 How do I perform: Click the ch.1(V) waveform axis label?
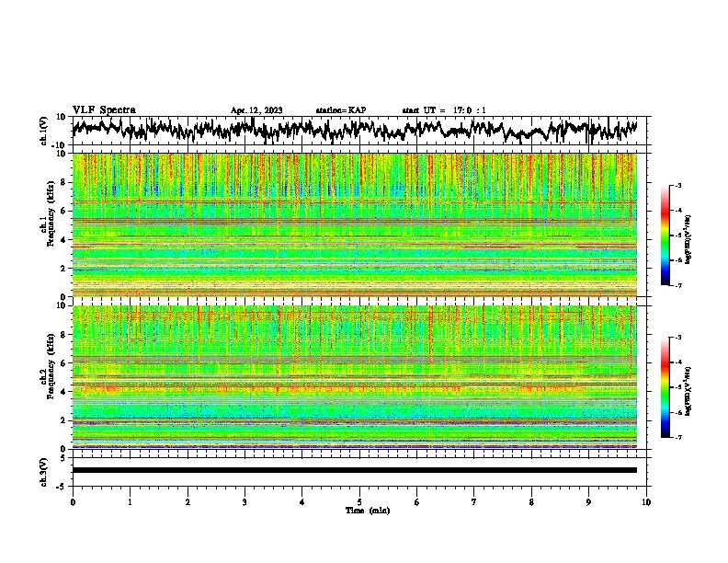pyautogui.click(x=44, y=131)
